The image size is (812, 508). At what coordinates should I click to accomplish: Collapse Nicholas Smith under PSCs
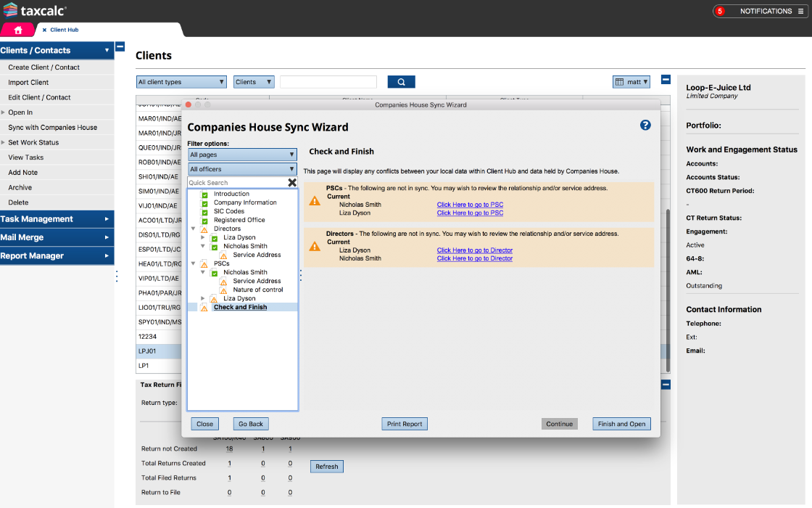203,272
